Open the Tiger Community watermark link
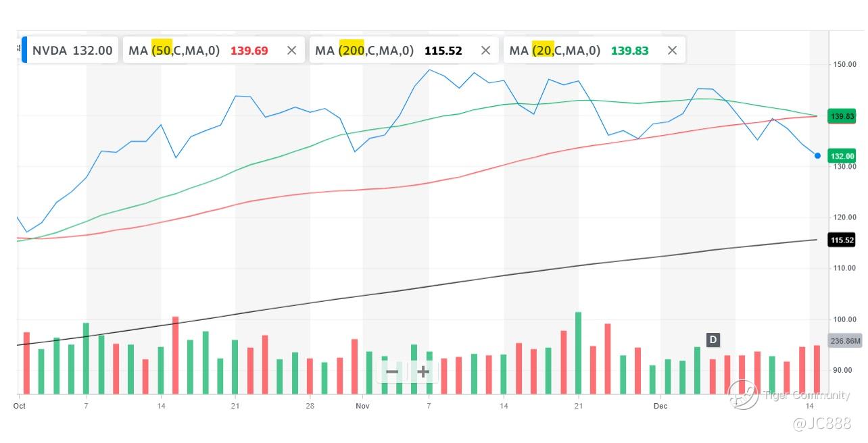 [x=806, y=395]
